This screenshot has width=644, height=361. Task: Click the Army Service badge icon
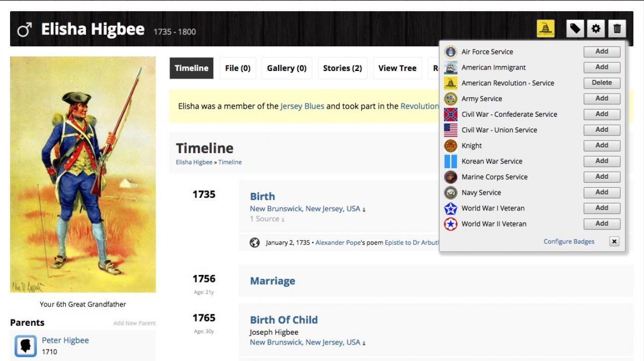(x=450, y=99)
